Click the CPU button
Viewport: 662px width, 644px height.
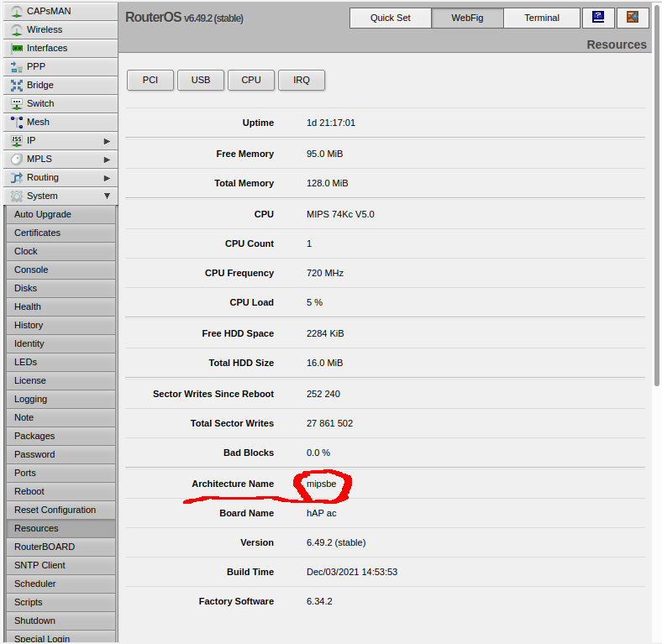point(251,80)
